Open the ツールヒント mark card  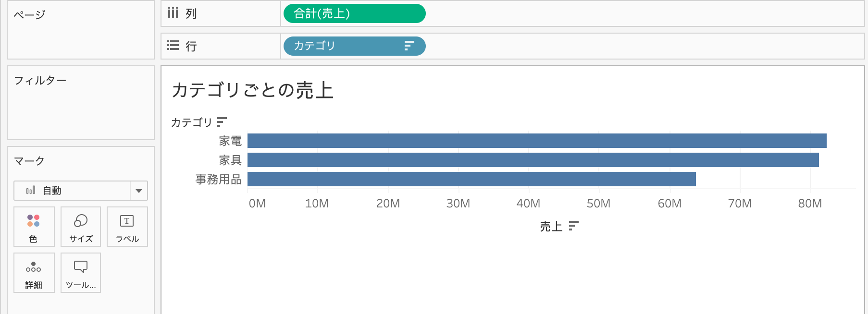(81, 273)
